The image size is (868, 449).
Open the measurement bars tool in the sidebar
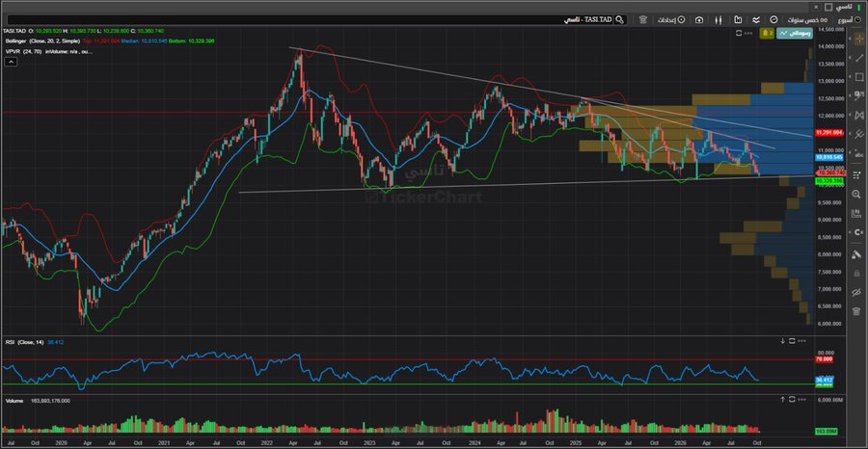tap(857, 214)
